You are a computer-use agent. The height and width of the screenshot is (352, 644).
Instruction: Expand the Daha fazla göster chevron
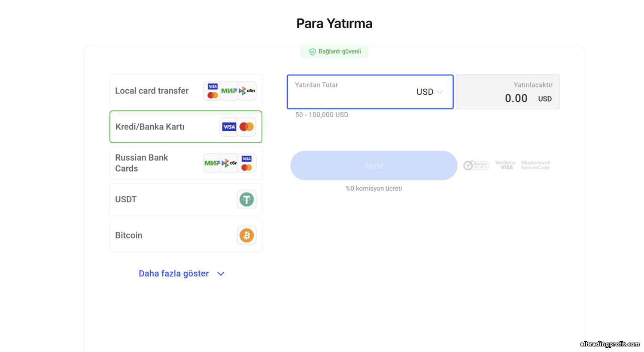pyautogui.click(x=221, y=274)
